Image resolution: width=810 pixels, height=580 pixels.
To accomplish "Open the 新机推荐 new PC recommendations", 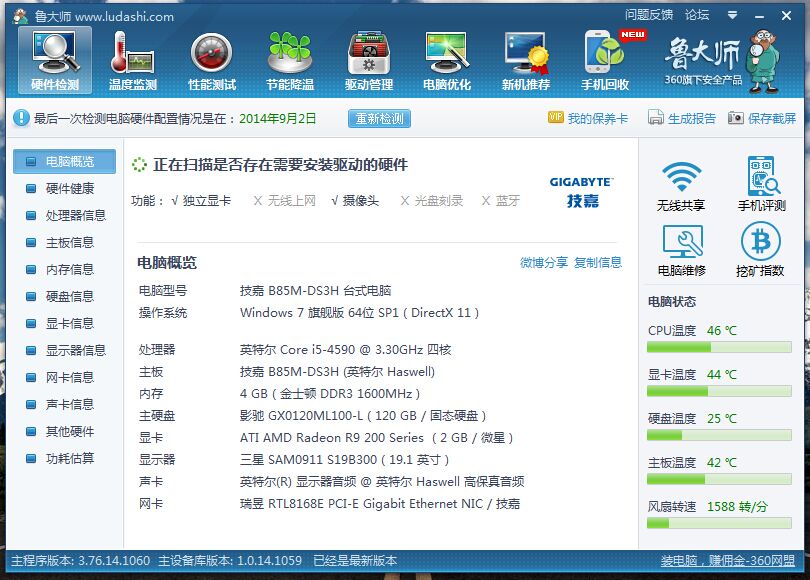I will [x=526, y=60].
